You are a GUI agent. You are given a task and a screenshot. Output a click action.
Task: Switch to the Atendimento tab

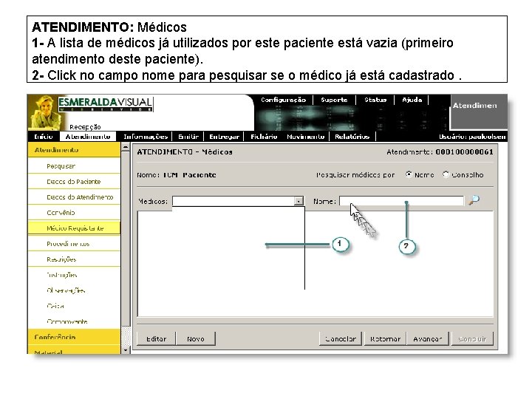click(x=88, y=137)
